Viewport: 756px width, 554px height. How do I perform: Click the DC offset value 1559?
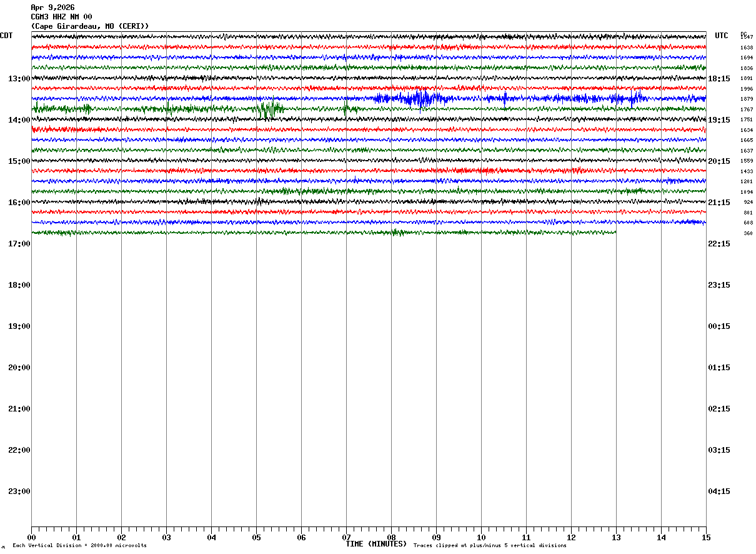click(747, 161)
